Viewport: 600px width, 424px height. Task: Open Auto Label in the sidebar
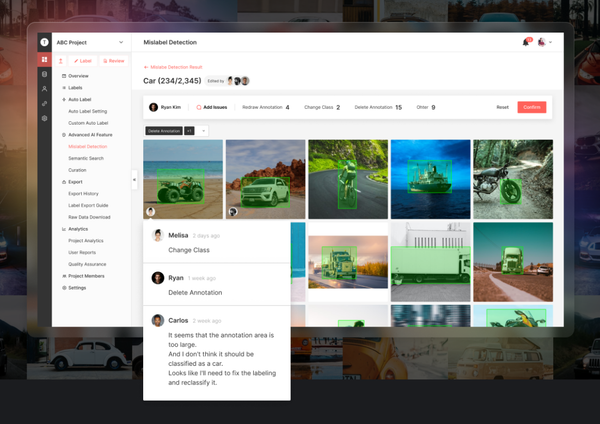tap(80, 99)
